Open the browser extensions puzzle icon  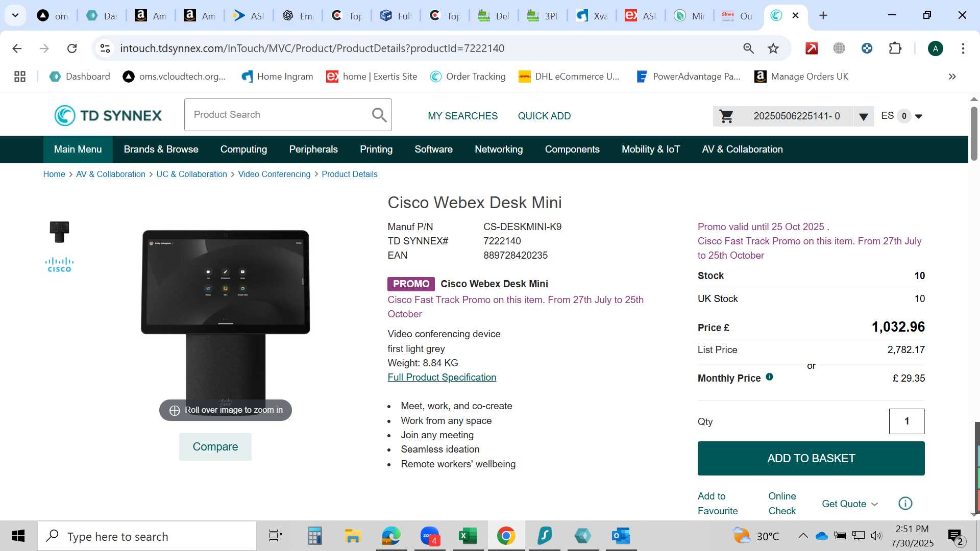(x=895, y=48)
